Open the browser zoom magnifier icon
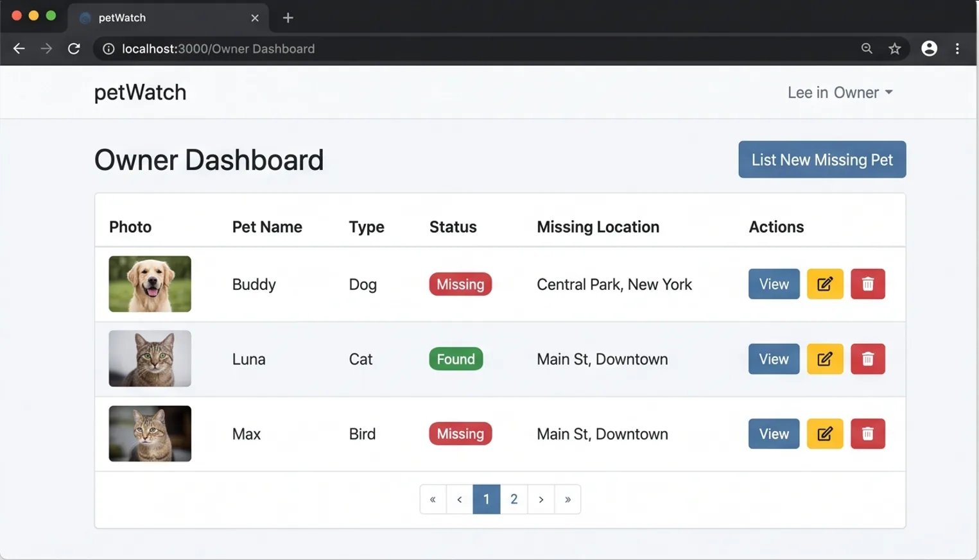979x560 pixels. pyautogui.click(x=867, y=49)
